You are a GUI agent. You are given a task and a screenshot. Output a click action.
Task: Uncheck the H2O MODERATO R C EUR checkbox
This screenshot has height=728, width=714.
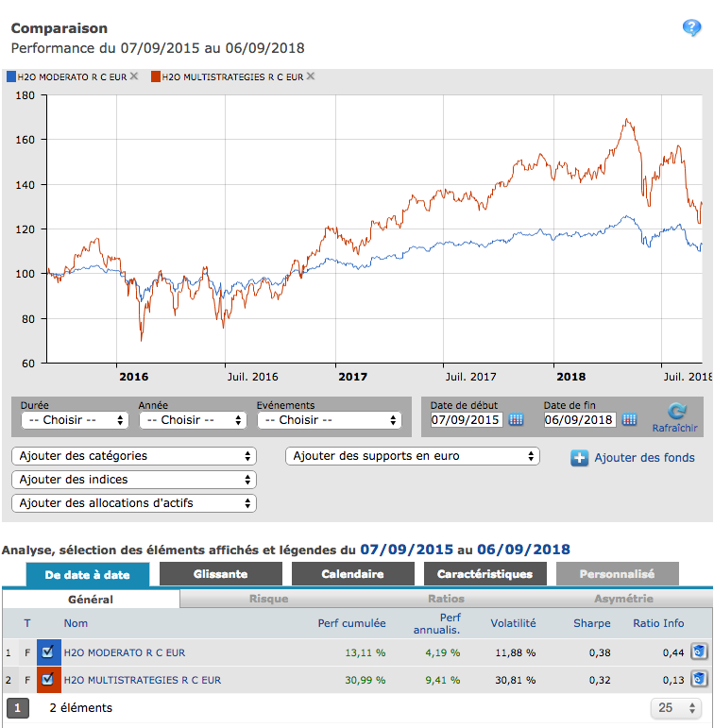(48, 652)
